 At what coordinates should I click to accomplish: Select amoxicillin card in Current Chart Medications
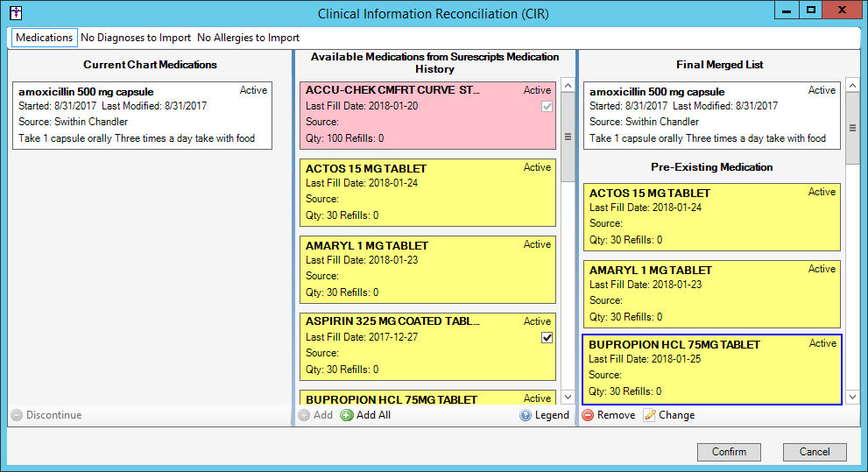(142, 115)
